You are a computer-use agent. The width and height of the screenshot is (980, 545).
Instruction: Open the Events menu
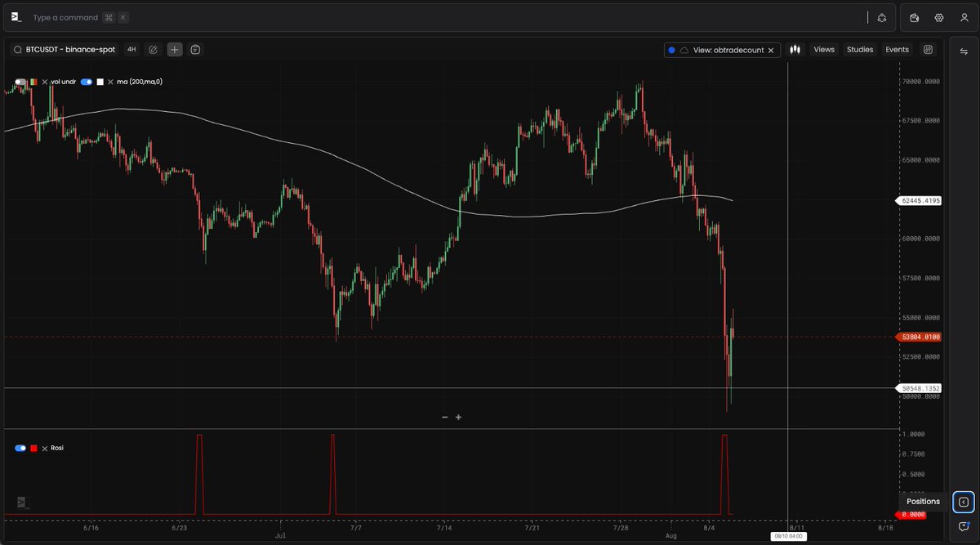(897, 50)
